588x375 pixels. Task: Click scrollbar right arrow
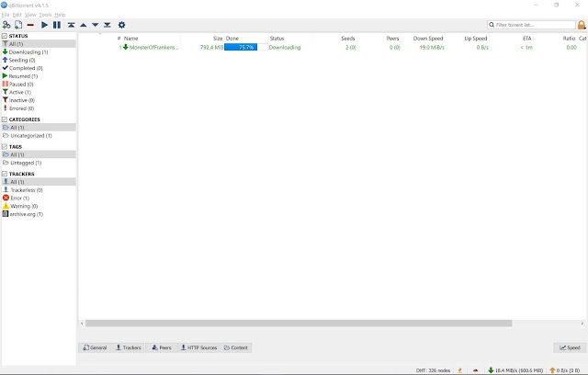(582, 324)
